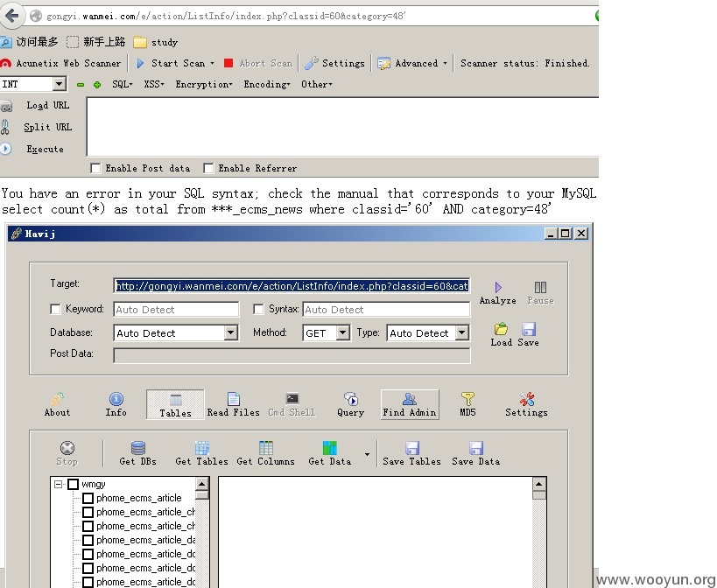717x588 pixels.
Task: Click Get Data
Action: point(330,453)
